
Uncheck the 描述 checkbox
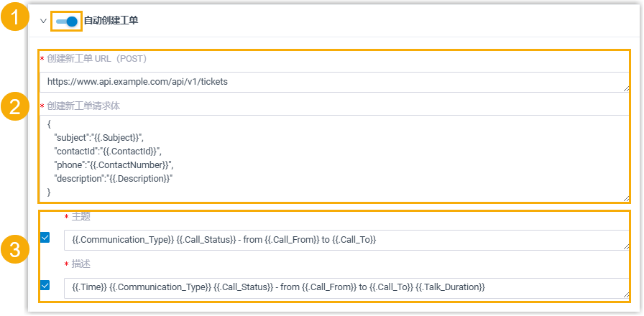(x=45, y=285)
